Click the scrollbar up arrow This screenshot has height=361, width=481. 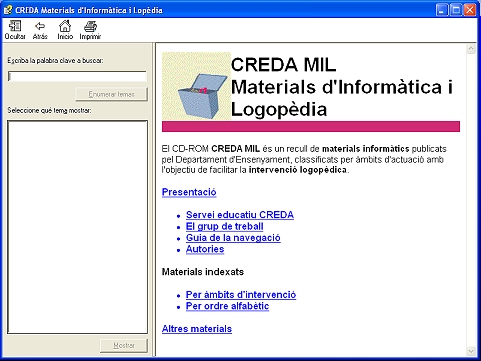(x=471, y=49)
